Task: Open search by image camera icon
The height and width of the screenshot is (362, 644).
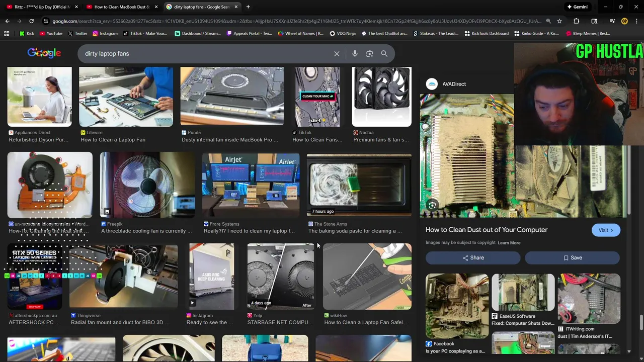Action: [x=370, y=54]
